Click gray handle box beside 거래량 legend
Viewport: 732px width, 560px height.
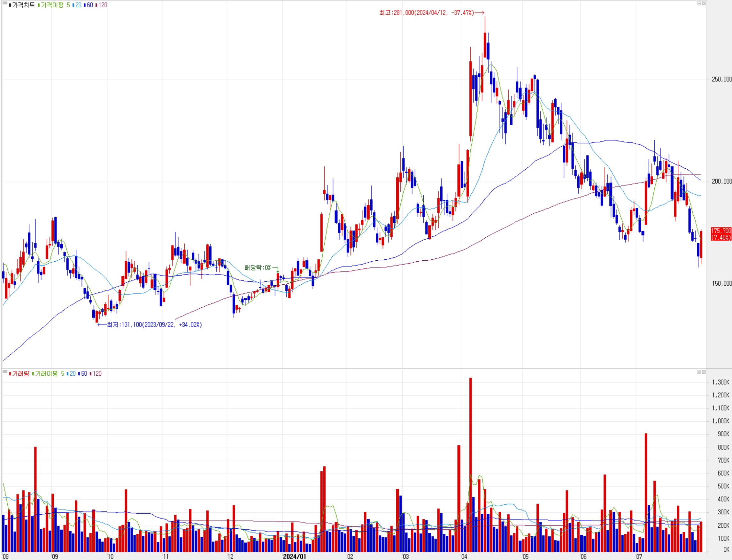[5, 371]
